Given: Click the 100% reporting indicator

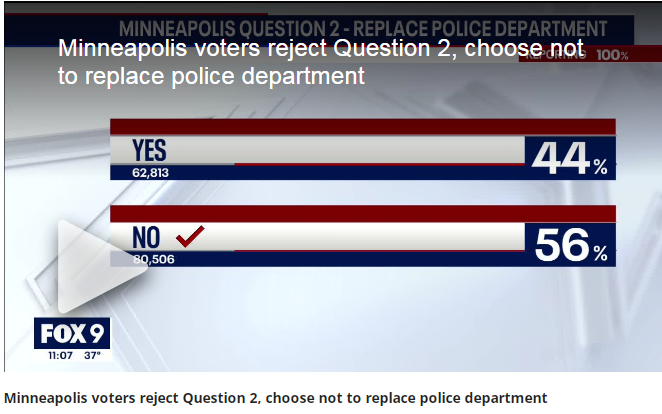Looking at the screenshot, I should (613, 55).
